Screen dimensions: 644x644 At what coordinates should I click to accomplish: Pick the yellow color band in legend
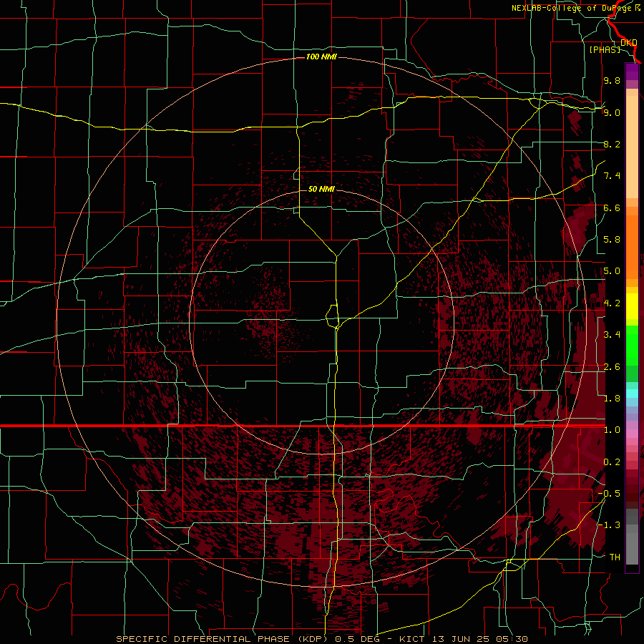632,306
